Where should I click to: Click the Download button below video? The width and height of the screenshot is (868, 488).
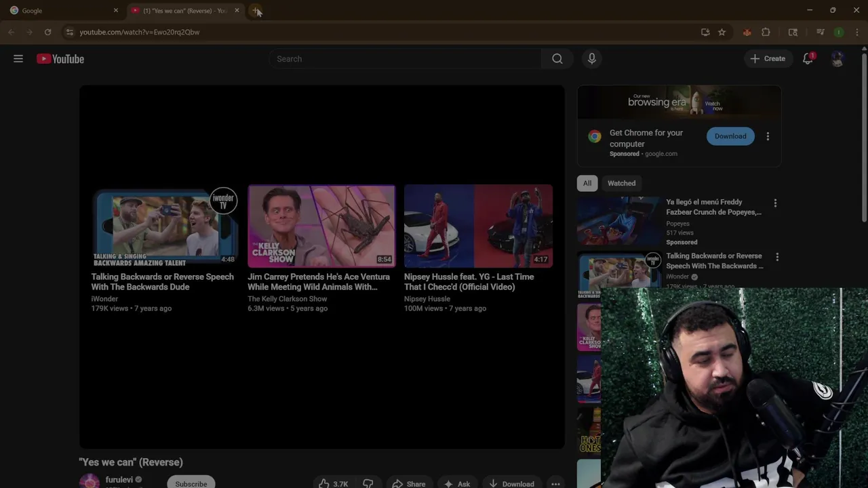[x=512, y=483]
